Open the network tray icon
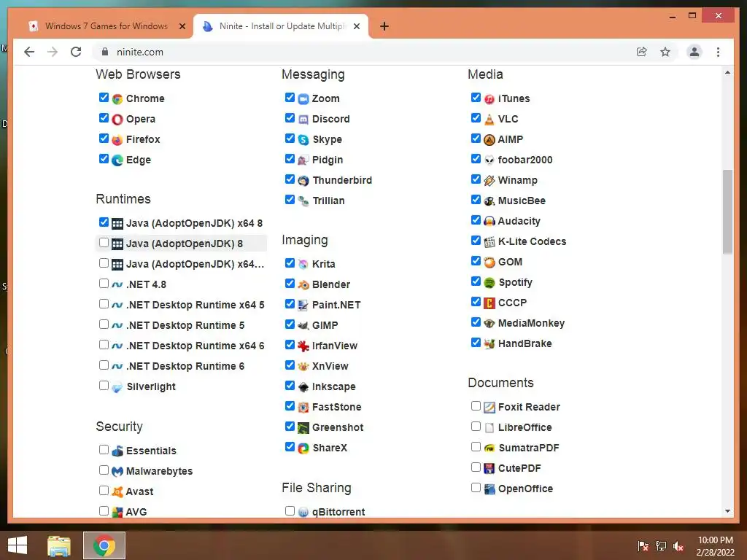This screenshot has height=560, width=747. coord(661,546)
